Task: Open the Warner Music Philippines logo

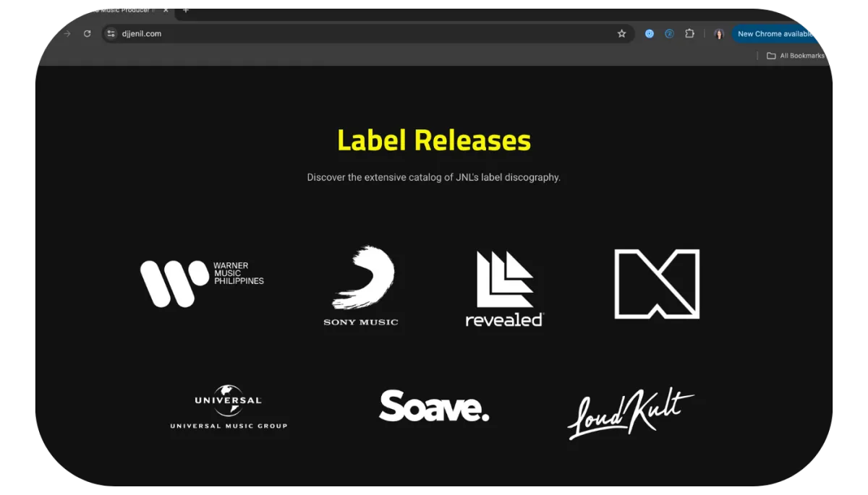Action: click(x=203, y=283)
